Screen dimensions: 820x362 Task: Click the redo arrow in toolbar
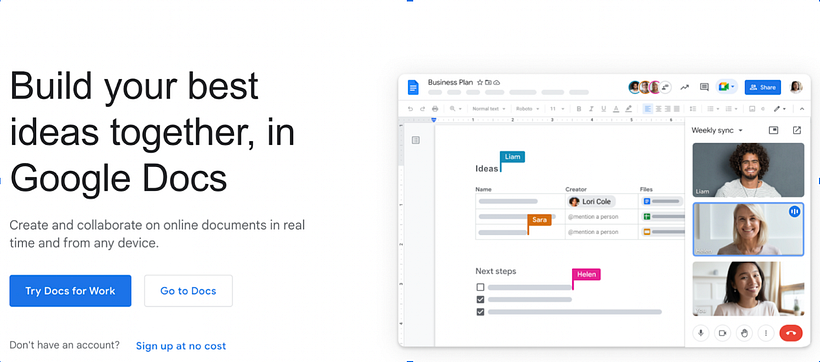point(423,109)
